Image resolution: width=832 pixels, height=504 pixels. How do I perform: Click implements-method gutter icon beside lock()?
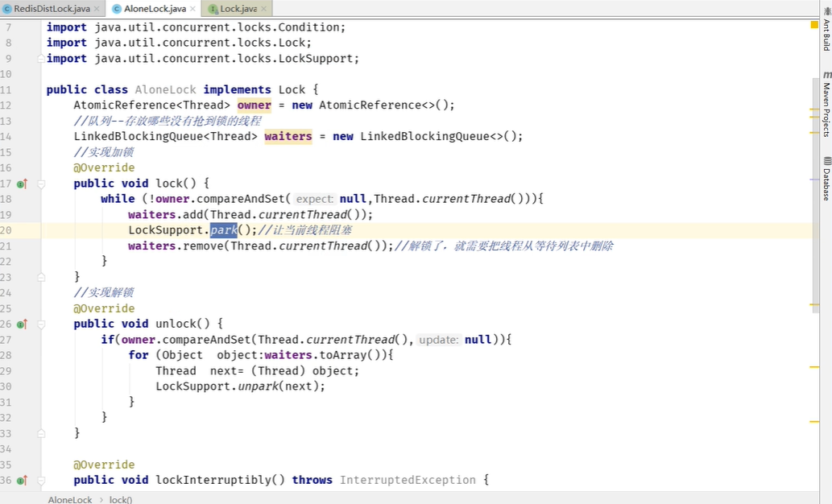click(22, 184)
